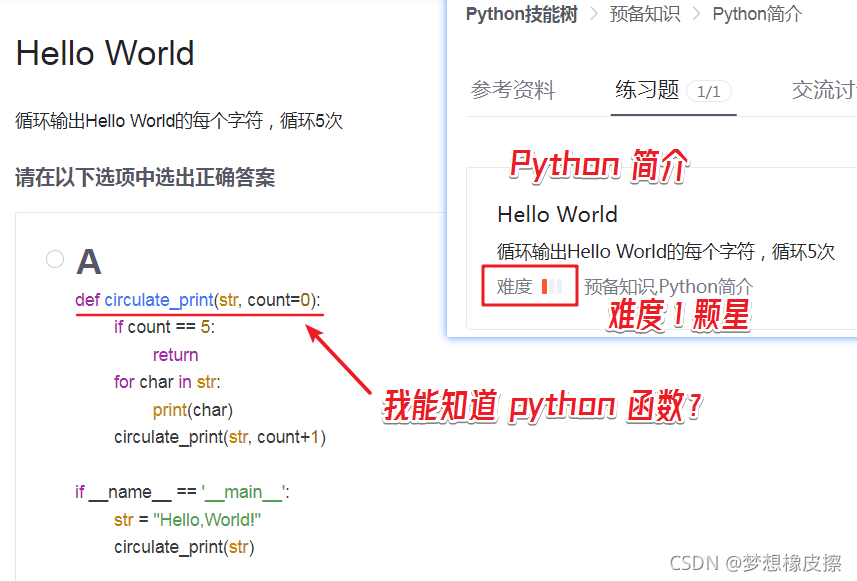Switch to the 参考资料 tab
857x581 pixels.
pyautogui.click(x=513, y=90)
